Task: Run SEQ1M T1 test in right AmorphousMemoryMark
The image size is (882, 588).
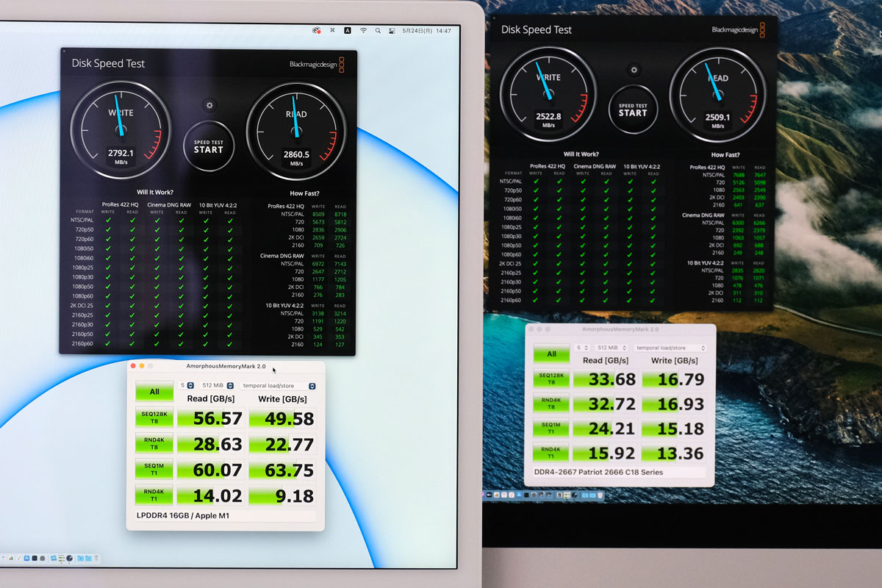Action: [552, 429]
